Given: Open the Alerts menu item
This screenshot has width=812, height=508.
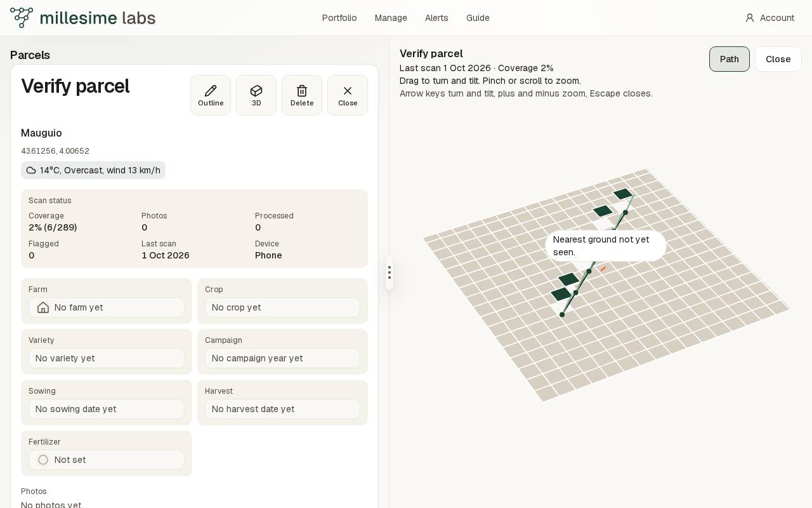Looking at the screenshot, I should pyautogui.click(x=436, y=18).
